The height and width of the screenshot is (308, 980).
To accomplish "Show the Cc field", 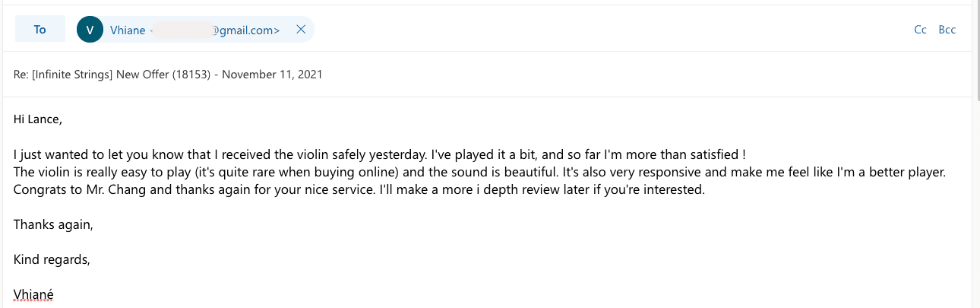I will [x=920, y=30].
